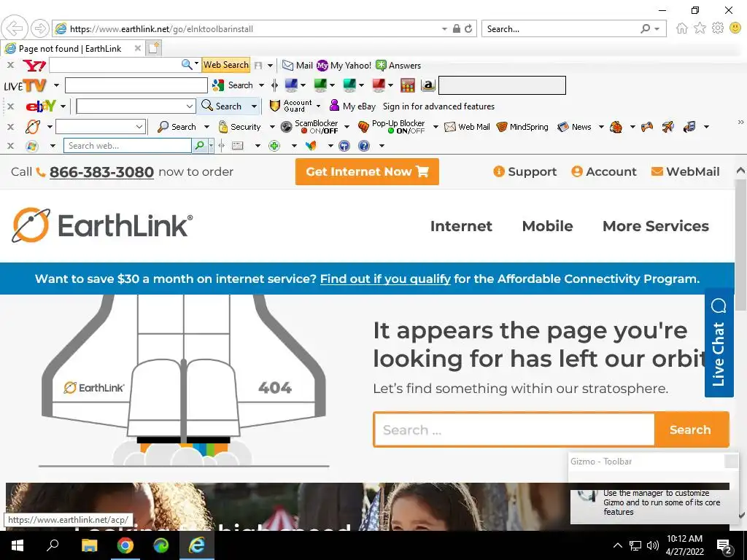Click the green plus icon in the bottom toolbar
This screenshot has height=560, width=747.
(x=274, y=146)
